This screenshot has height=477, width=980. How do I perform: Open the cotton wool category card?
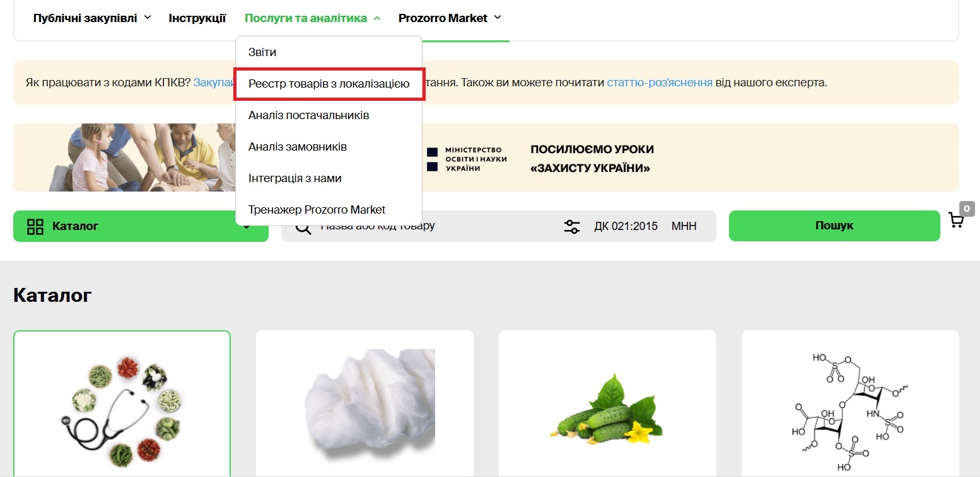coord(365,403)
